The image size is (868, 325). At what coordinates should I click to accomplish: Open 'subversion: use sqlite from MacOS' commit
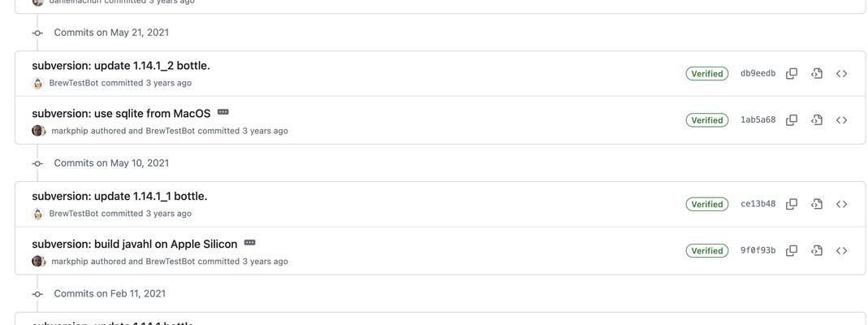point(121,114)
